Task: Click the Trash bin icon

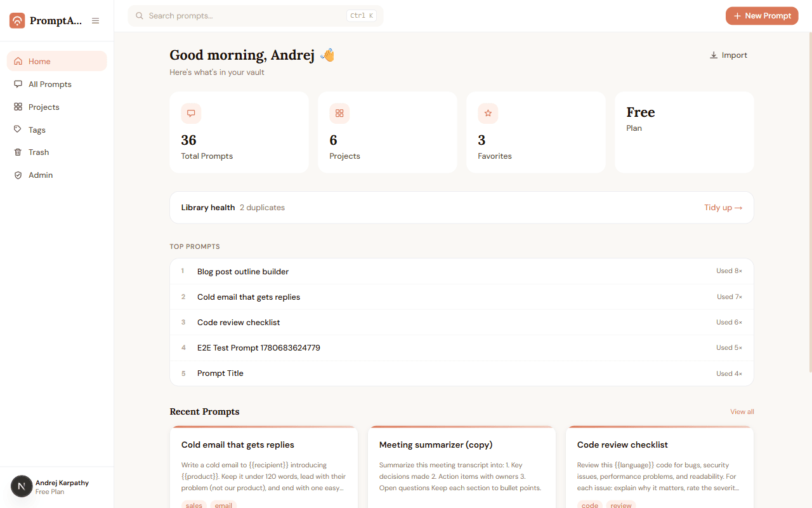Action: 18,152
